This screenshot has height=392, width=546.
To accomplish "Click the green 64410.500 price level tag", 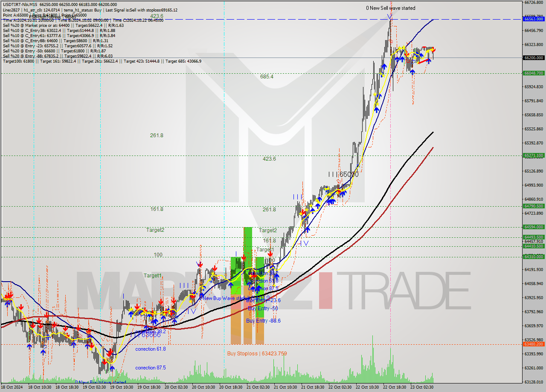I will [534, 246].
